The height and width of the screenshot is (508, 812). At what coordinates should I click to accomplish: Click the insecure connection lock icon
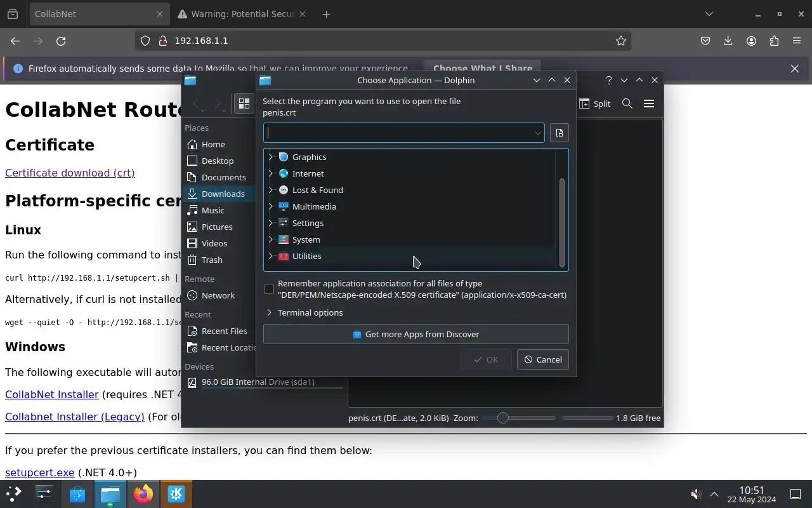[162, 41]
